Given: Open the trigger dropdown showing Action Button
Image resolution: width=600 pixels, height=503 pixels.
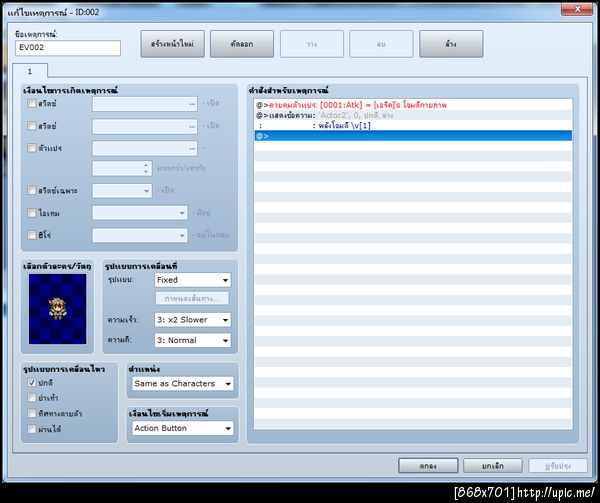Looking at the screenshot, I should (183, 428).
